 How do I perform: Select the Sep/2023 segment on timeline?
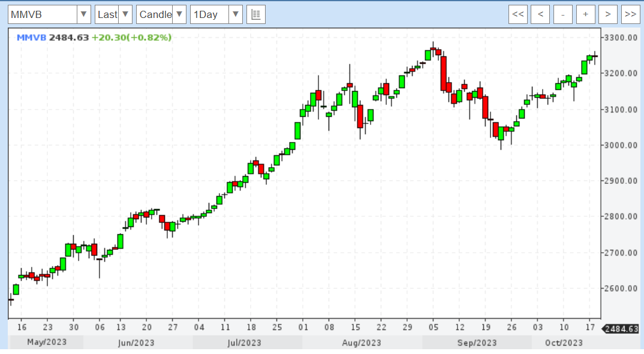tap(477, 343)
